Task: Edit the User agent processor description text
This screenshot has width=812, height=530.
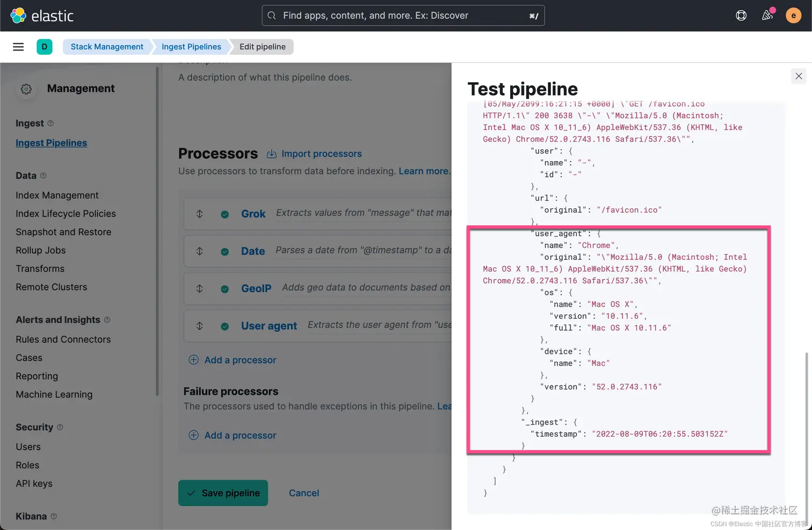Action: pyautogui.click(x=380, y=325)
